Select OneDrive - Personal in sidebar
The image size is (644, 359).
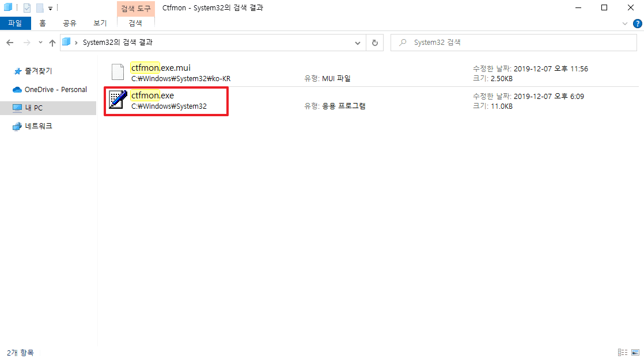[55, 89]
